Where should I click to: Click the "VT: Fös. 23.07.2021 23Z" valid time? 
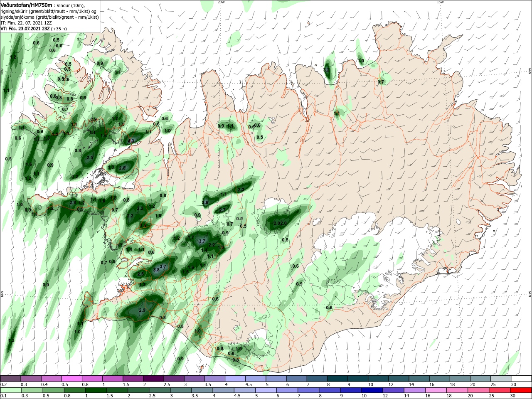tap(25, 29)
